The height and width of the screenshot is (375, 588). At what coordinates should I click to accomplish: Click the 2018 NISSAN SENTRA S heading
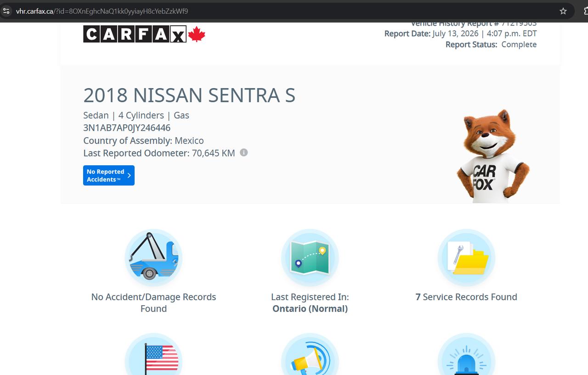189,95
